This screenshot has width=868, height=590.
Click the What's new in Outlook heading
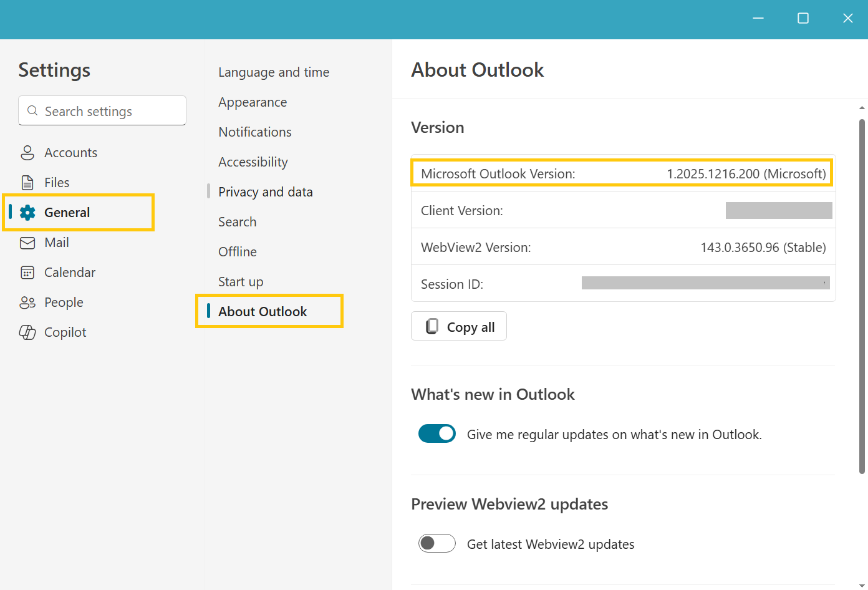(493, 395)
